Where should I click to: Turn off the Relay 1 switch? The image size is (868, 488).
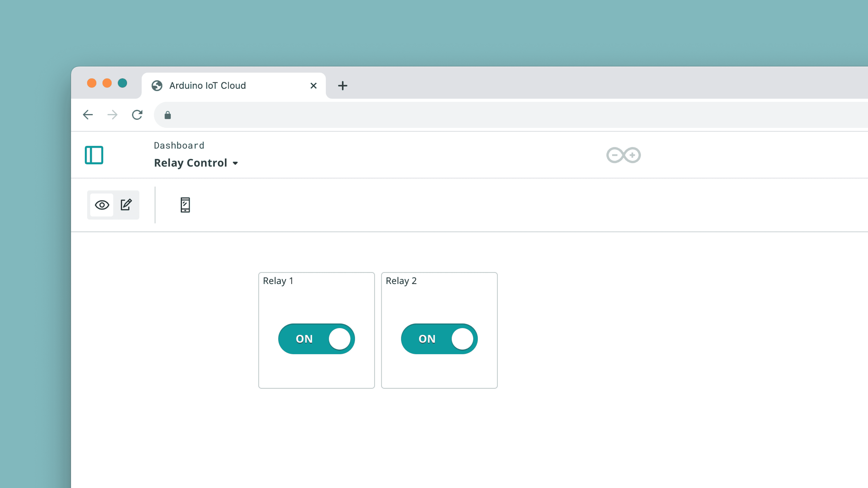click(316, 339)
